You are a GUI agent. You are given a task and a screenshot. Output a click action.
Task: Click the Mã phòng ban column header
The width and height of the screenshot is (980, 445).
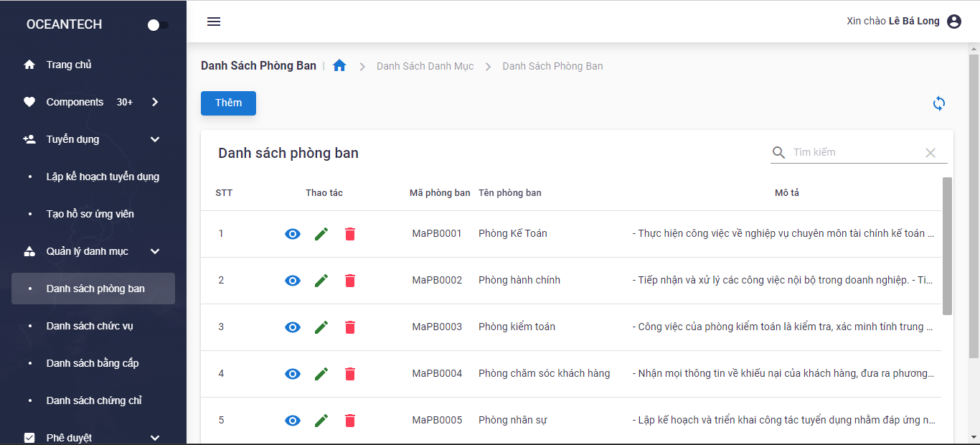(x=440, y=193)
